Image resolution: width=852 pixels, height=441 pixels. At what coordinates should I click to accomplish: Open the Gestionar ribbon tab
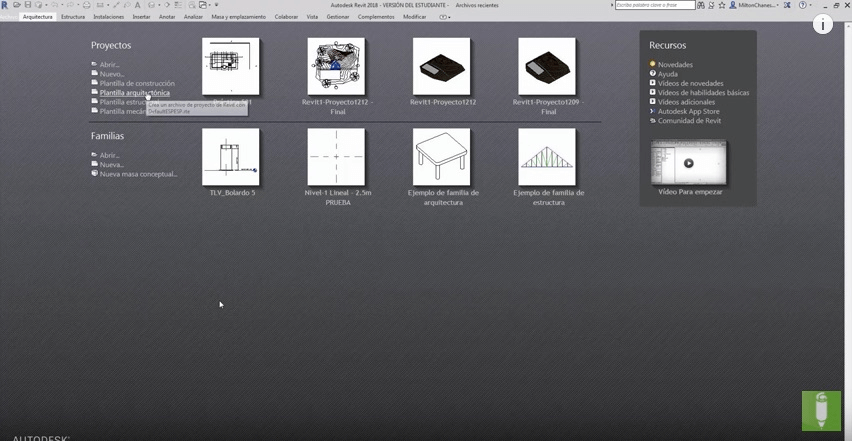[x=338, y=17]
